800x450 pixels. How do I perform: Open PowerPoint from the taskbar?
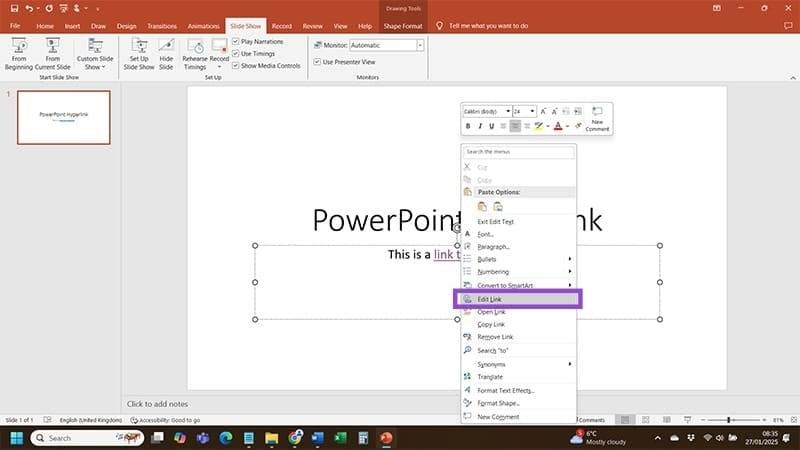click(386, 438)
